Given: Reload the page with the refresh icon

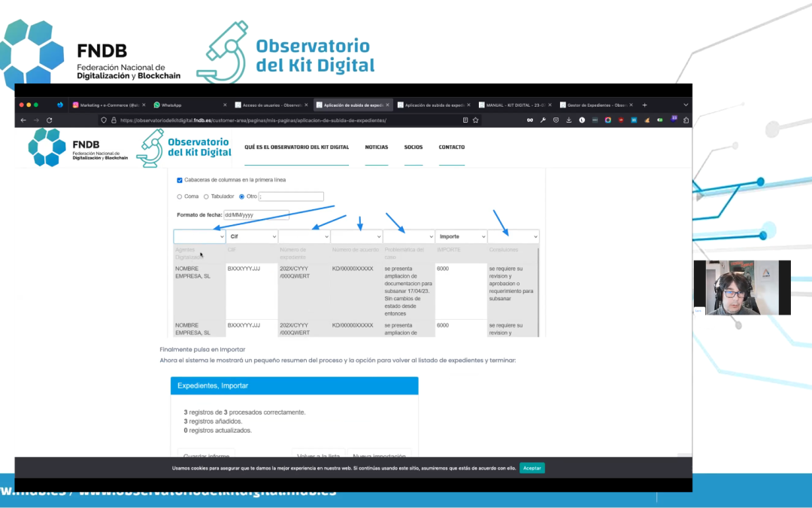Looking at the screenshot, I should coord(49,120).
